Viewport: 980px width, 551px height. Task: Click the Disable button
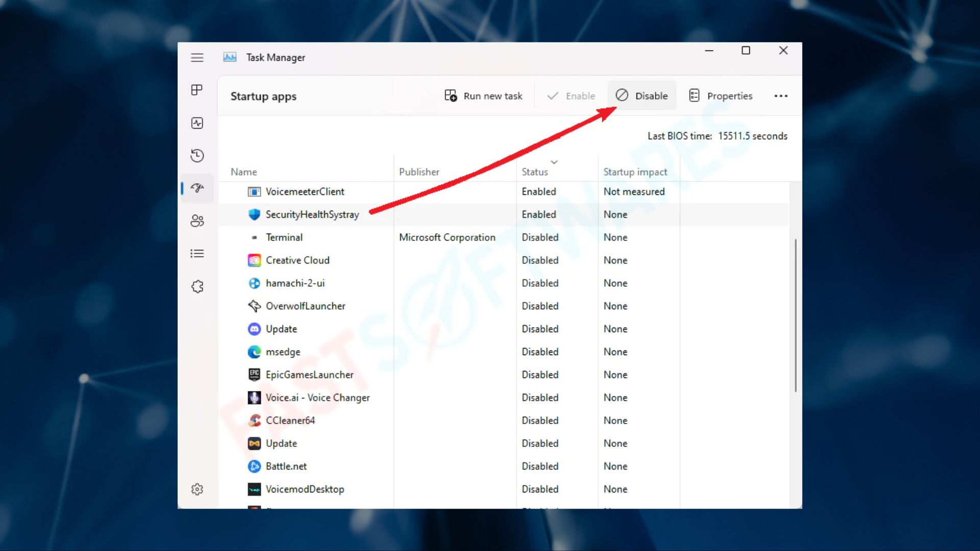[x=642, y=96]
